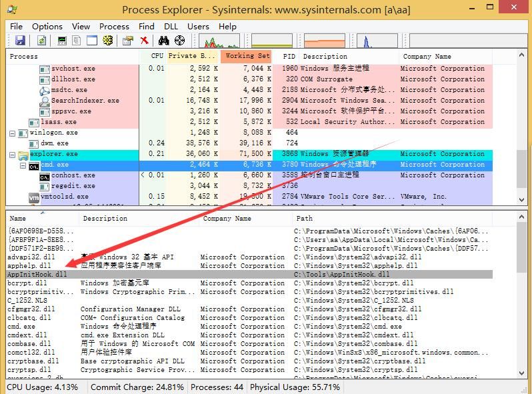Click the crosshair Find Window's Process icon
The width and height of the screenshot is (532, 394).
[x=179, y=41]
